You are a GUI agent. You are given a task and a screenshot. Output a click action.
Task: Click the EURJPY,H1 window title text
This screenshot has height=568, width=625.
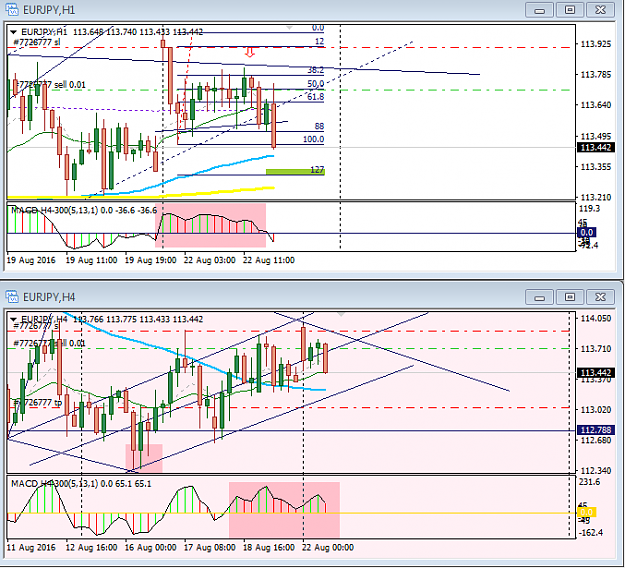click(49, 10)
